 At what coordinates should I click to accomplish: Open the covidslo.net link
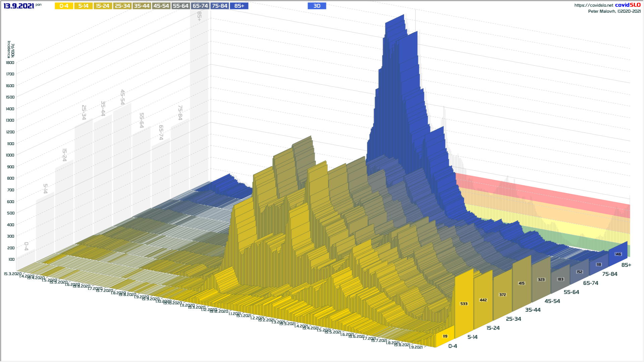tap(593, 5)
